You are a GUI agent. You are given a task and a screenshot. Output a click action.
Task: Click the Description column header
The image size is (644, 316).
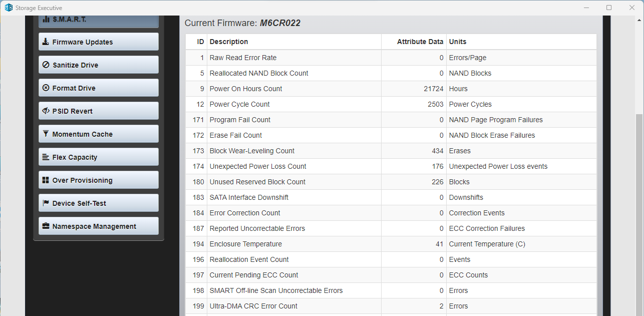[229, 42]
